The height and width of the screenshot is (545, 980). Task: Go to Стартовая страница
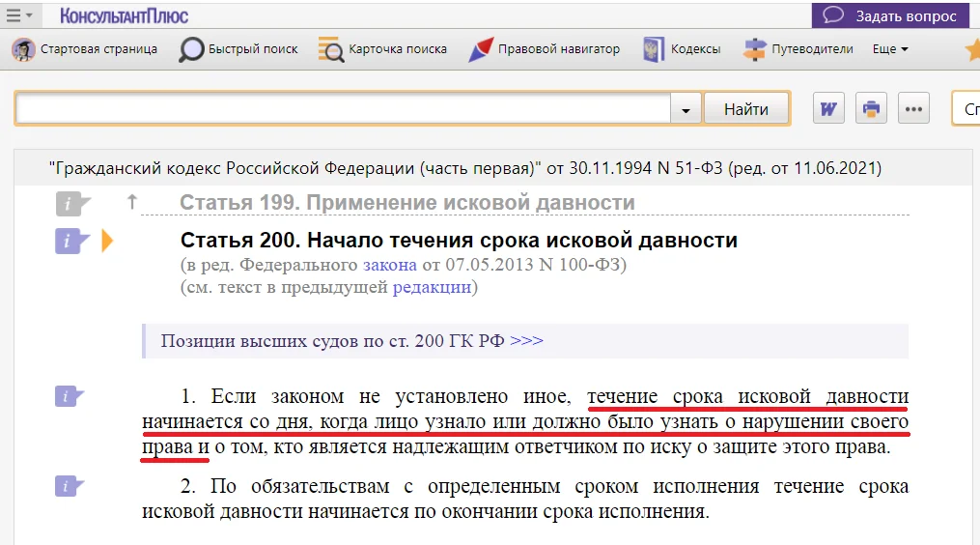click(85, 49)
